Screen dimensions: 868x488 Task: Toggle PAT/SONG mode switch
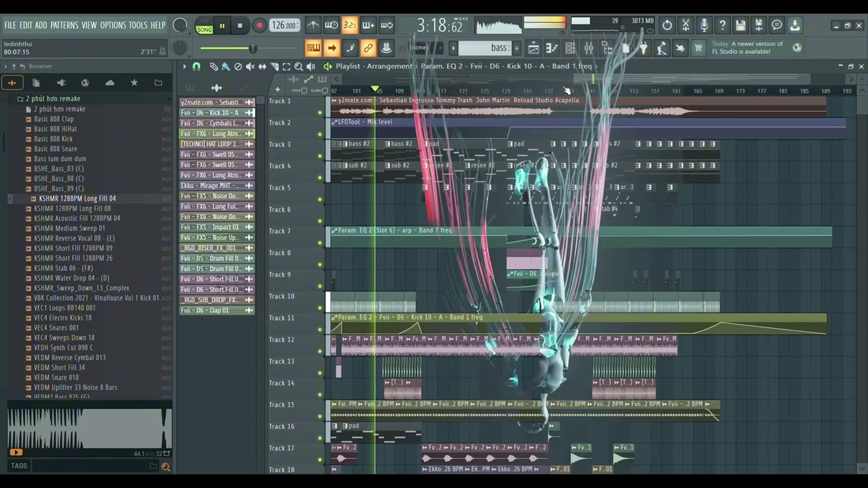coord(204,26)
